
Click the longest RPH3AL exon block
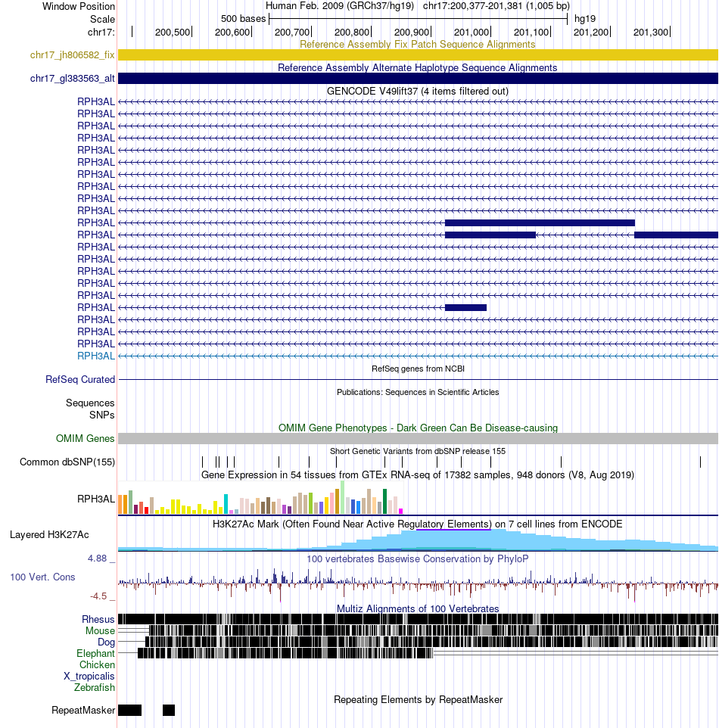coord(540,222)
